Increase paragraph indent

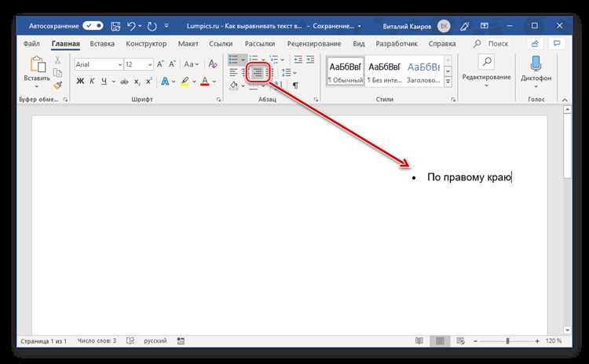[x=310, y=60]
